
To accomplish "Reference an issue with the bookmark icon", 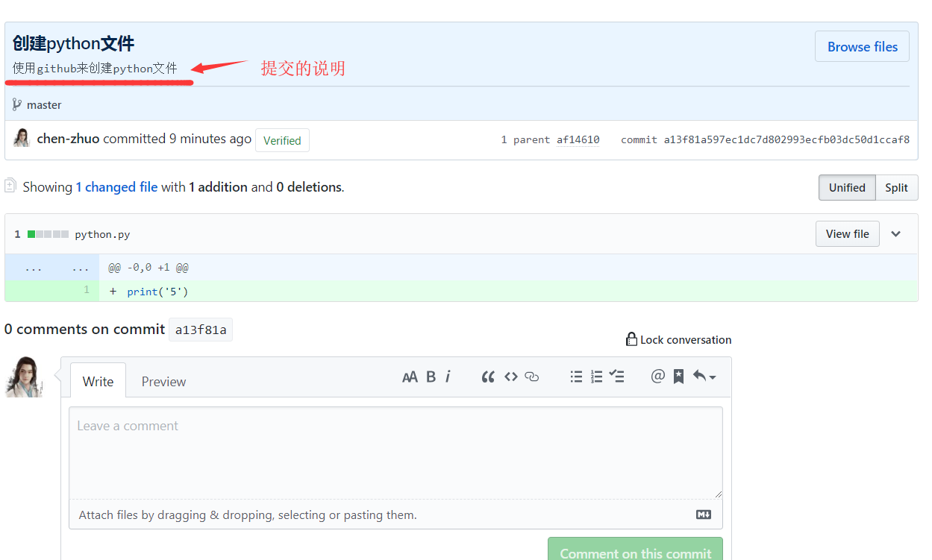I will coord(678,377).
